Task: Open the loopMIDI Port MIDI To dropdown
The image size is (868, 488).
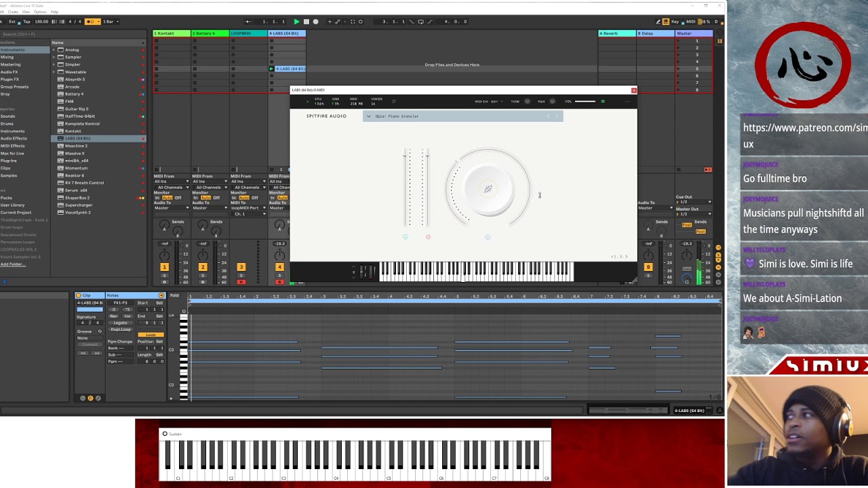Action: (x=249, y=208)
